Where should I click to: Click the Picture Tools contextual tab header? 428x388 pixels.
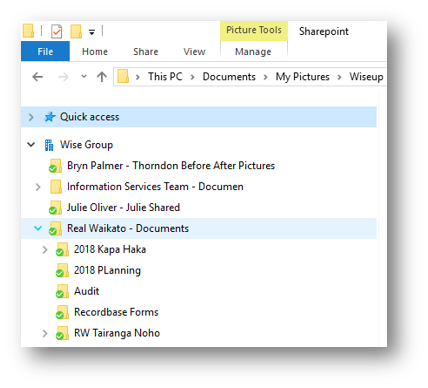click(254, 30)
